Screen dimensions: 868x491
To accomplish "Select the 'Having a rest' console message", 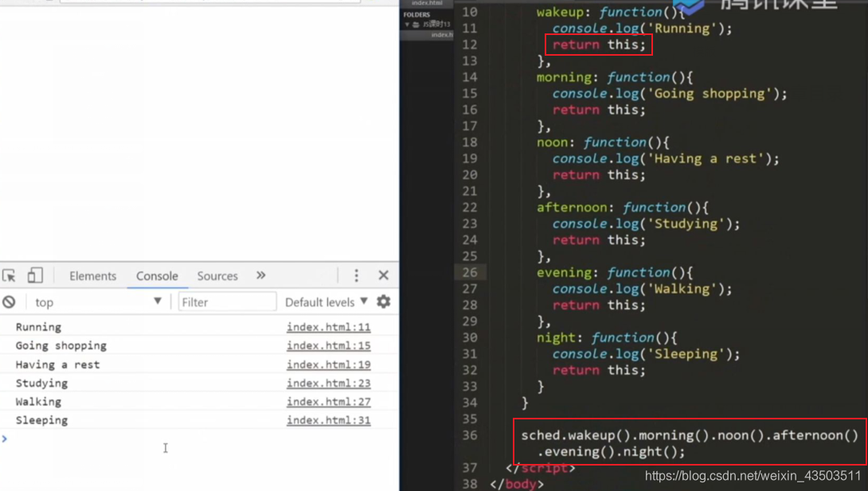I will click(57, 364).
